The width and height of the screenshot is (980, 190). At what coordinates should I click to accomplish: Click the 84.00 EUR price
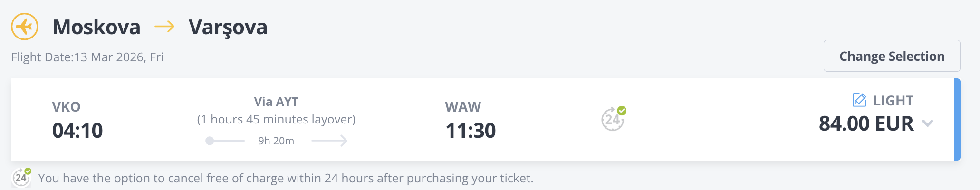pyautogui.click(x=866, y=124)
